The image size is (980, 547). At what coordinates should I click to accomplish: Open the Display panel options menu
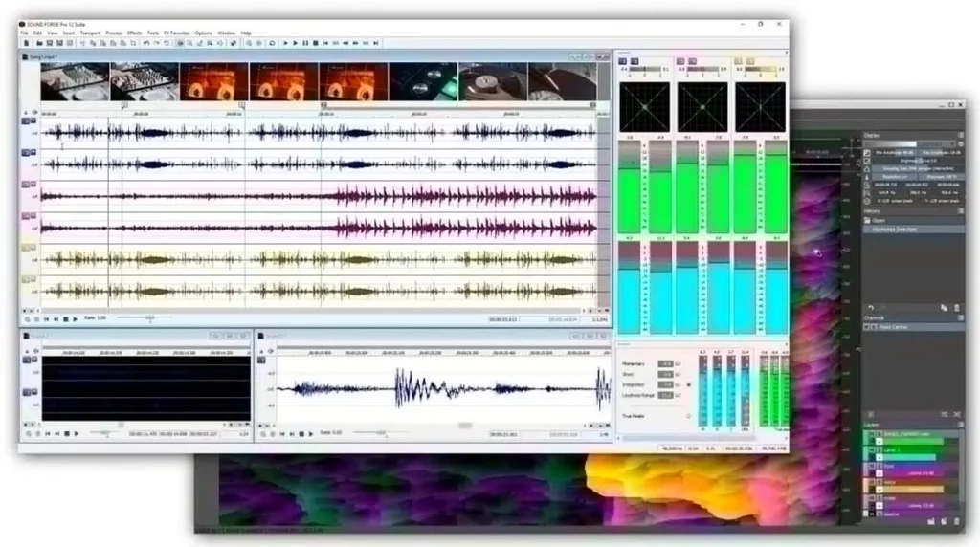(961, 135)
